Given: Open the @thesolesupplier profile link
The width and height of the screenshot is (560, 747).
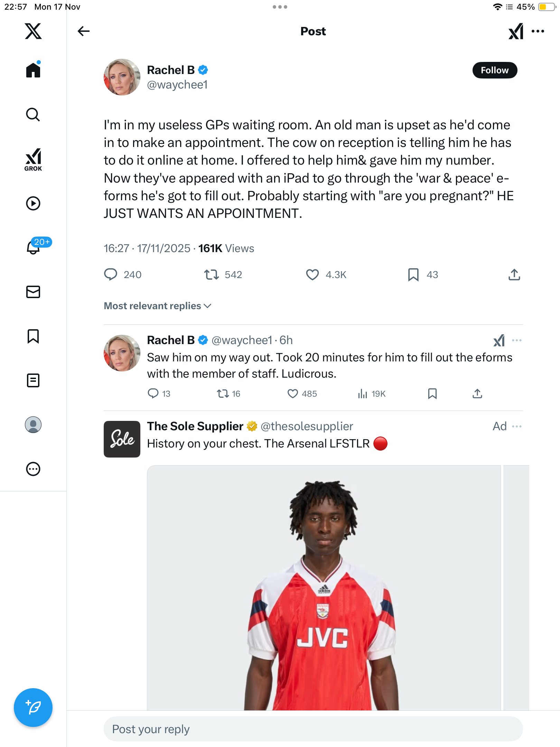Looking at the screenshot, I should (x=307, y=426).
